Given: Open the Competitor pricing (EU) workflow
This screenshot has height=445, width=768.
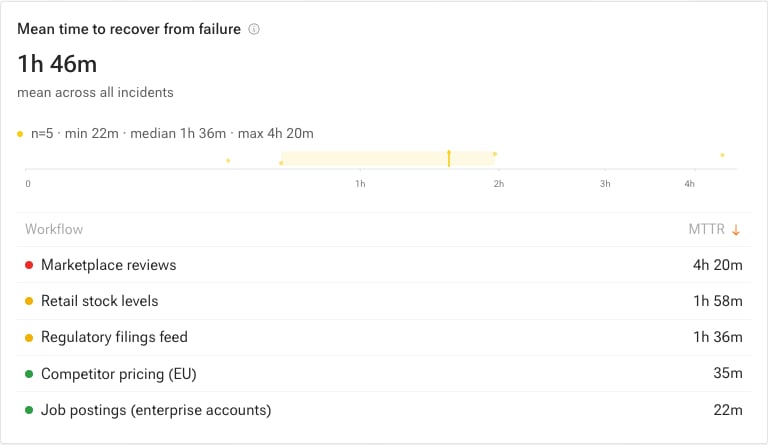Looking at the screenshot, I should [384, 374].
